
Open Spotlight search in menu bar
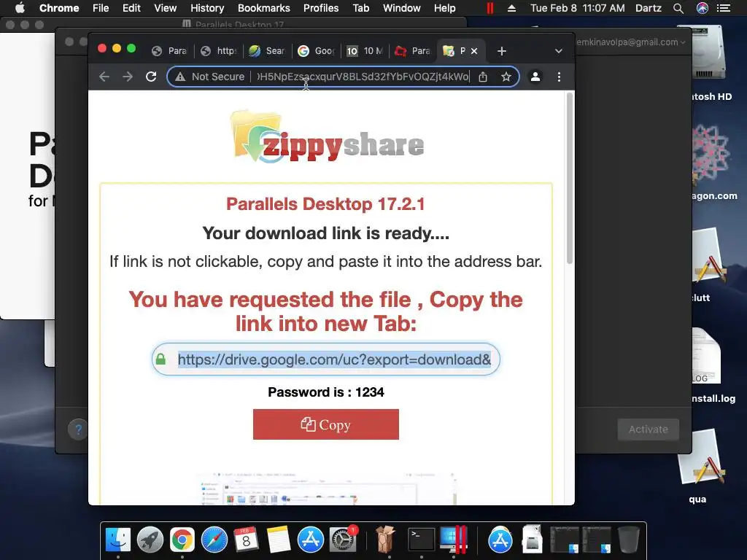point(678,8)
